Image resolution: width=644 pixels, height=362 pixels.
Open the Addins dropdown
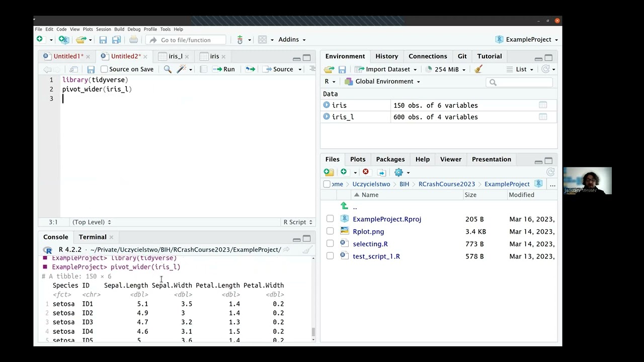coord(292,39)
